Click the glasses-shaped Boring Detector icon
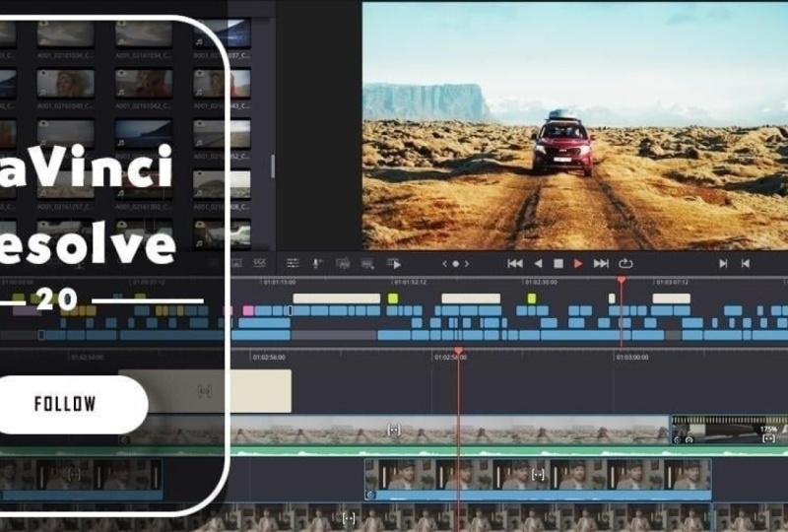 click(260, 262)
